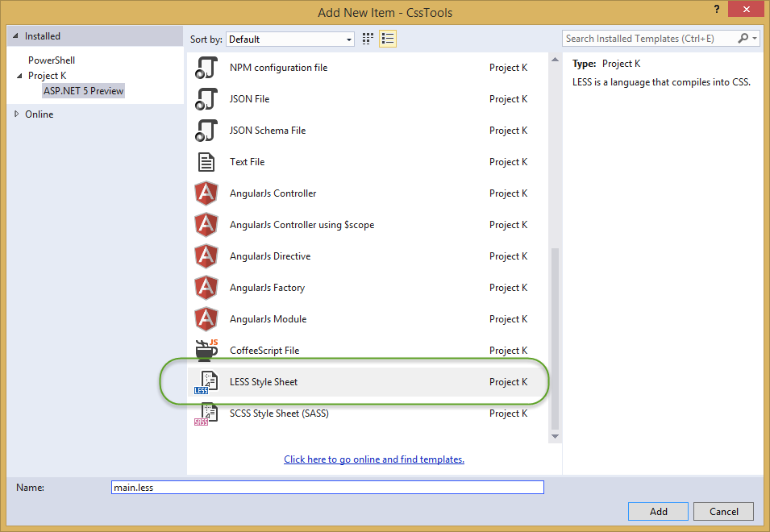Click the template list scrollbar thumb
The width and height of the screenshot is (770, 532).
[555, 339]
